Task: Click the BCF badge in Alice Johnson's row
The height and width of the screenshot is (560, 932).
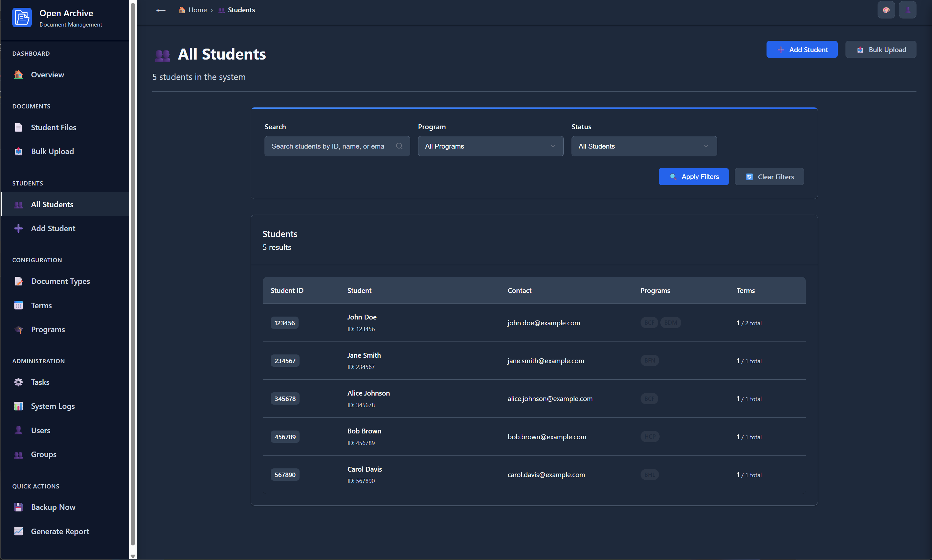Action: pos(649,398)
